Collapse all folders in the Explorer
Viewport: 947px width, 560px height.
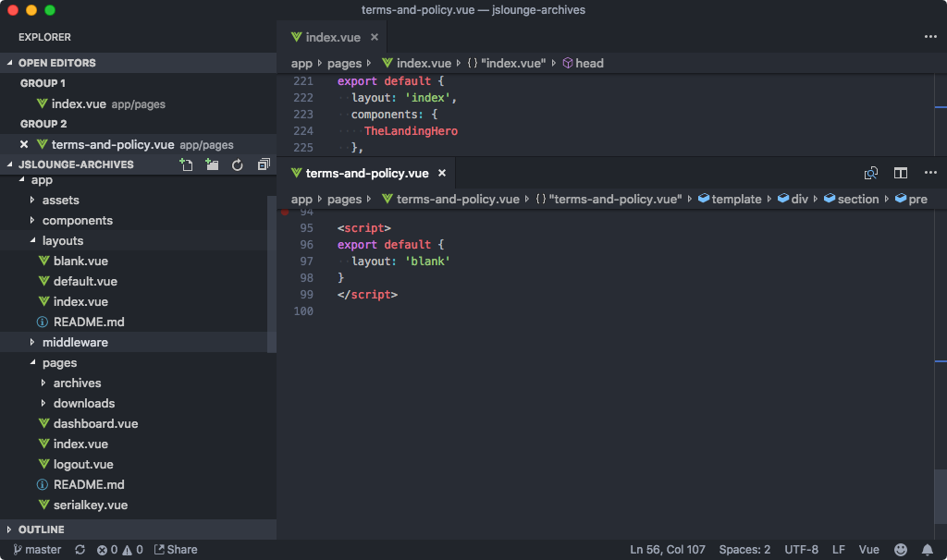[264, 164]
